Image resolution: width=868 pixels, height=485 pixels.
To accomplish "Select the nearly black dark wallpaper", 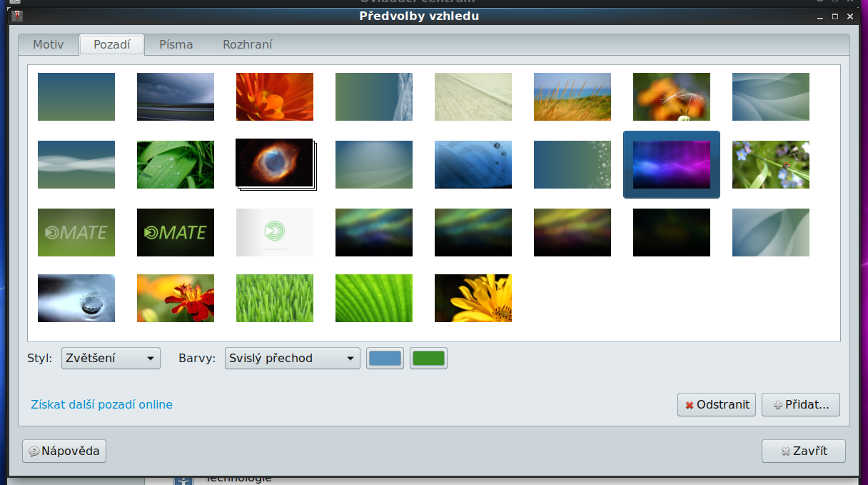I will click(x=672, y=232).
